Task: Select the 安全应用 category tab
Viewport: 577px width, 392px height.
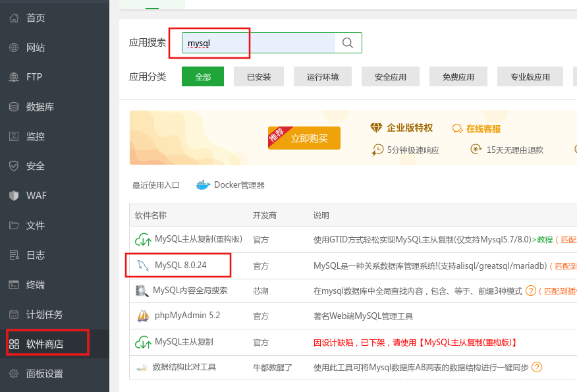Action: coord(391,76)
